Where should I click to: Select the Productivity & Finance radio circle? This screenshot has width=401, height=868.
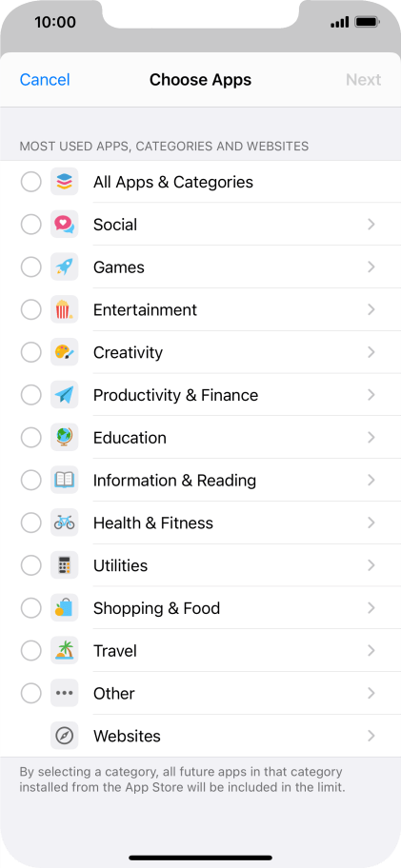[31, 395]
